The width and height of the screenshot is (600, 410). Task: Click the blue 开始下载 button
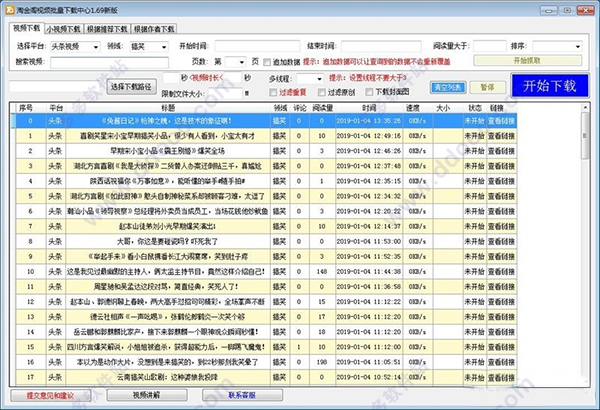pos(549,86)
